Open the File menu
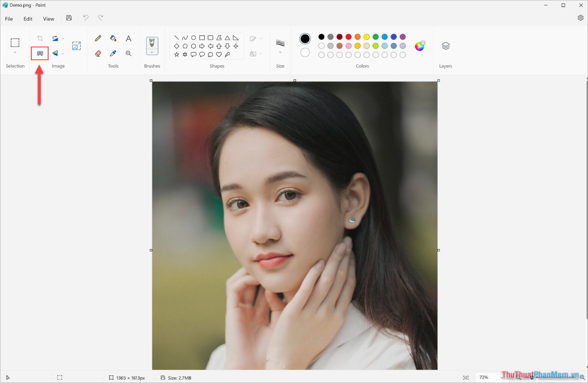 pos(8,19)
